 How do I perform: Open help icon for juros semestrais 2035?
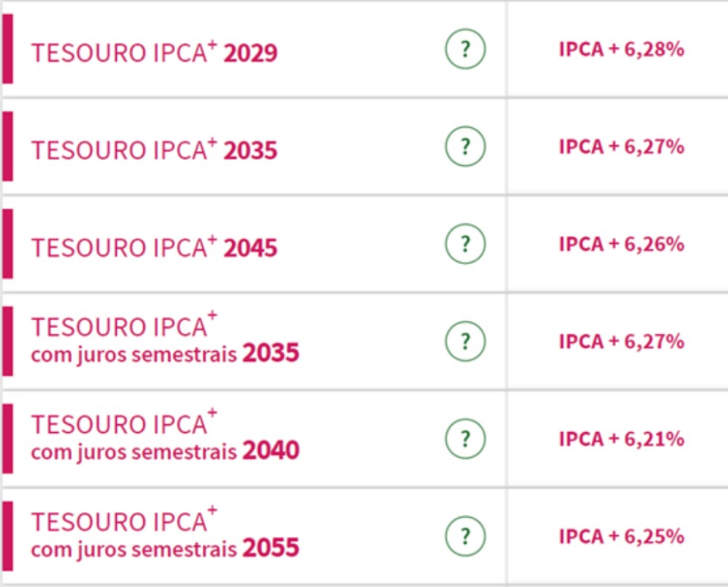pos(466,341)
